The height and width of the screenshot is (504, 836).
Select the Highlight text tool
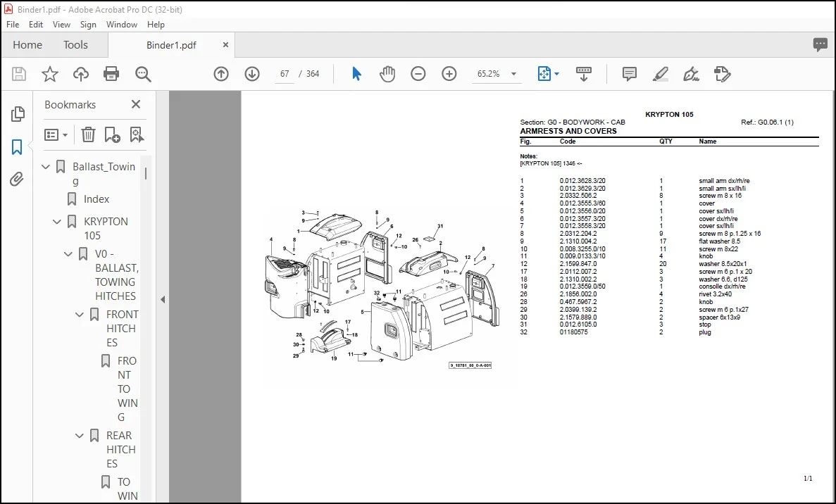tap(661, 74)
